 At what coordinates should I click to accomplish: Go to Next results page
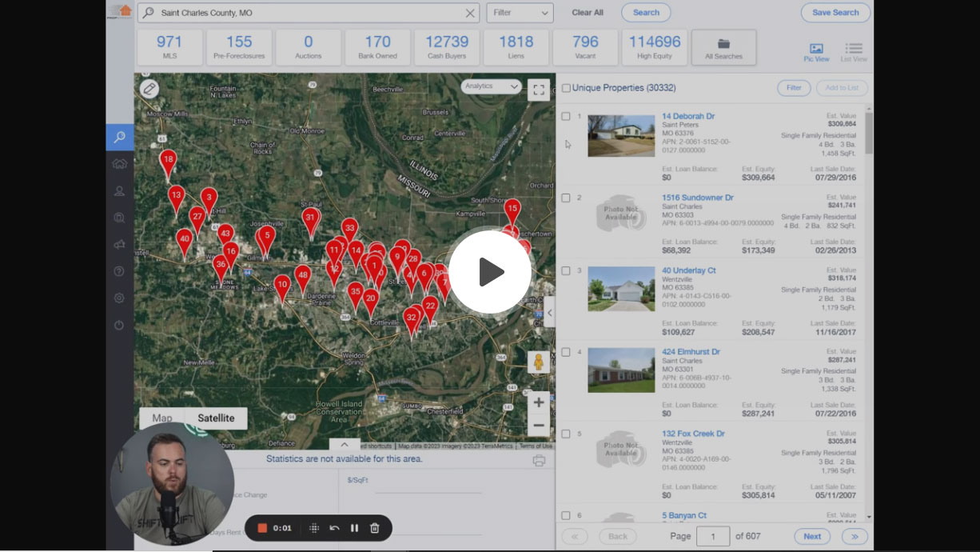(812, 537)
